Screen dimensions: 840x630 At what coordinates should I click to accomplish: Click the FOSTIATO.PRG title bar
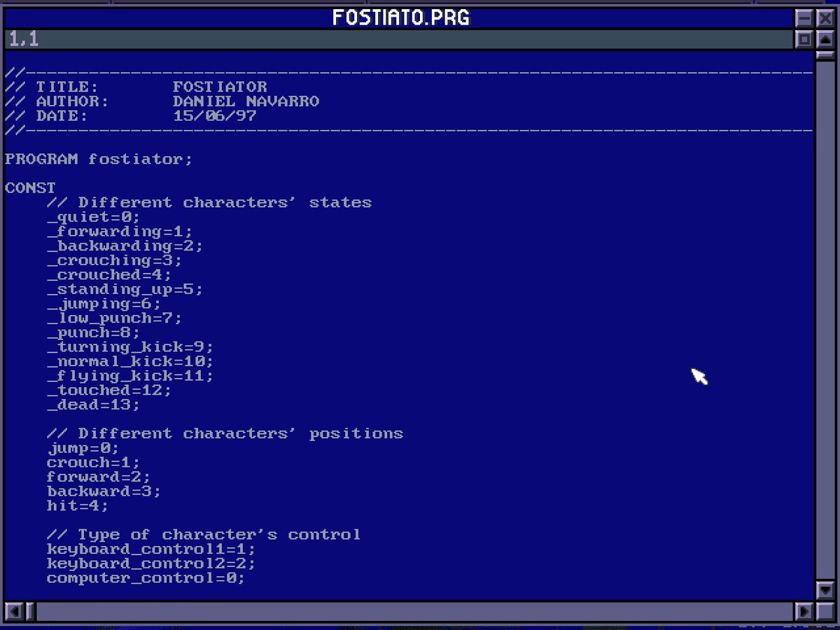click(400, 18)
